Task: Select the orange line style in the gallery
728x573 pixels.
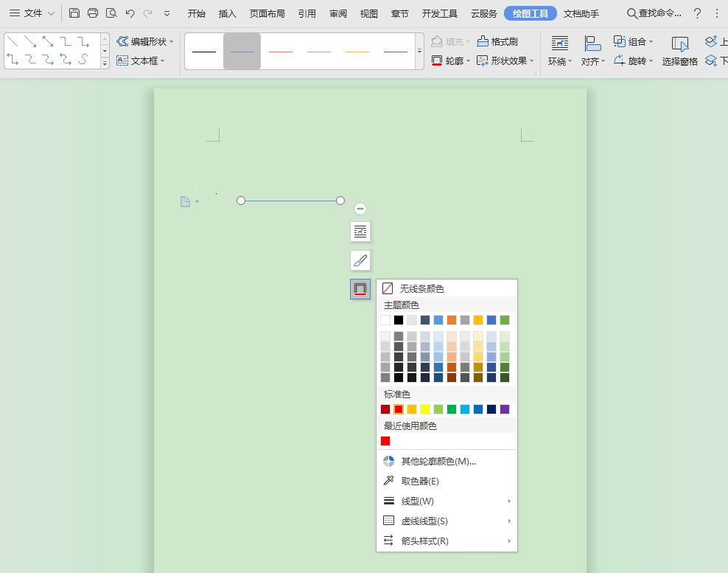Action: pos(281,52)
